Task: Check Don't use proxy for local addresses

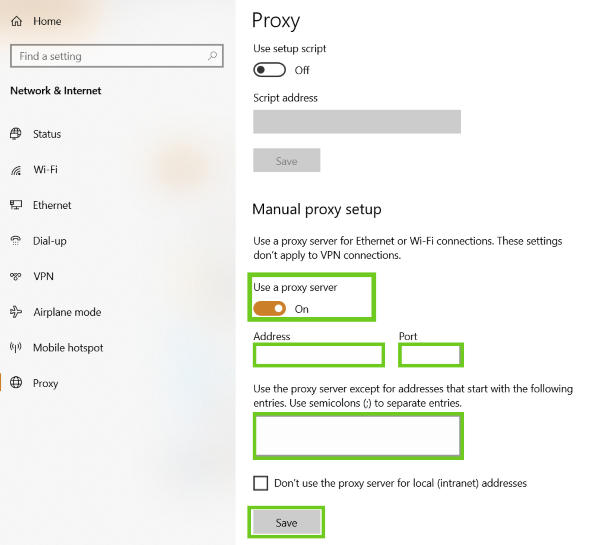Action: (261, 483)
